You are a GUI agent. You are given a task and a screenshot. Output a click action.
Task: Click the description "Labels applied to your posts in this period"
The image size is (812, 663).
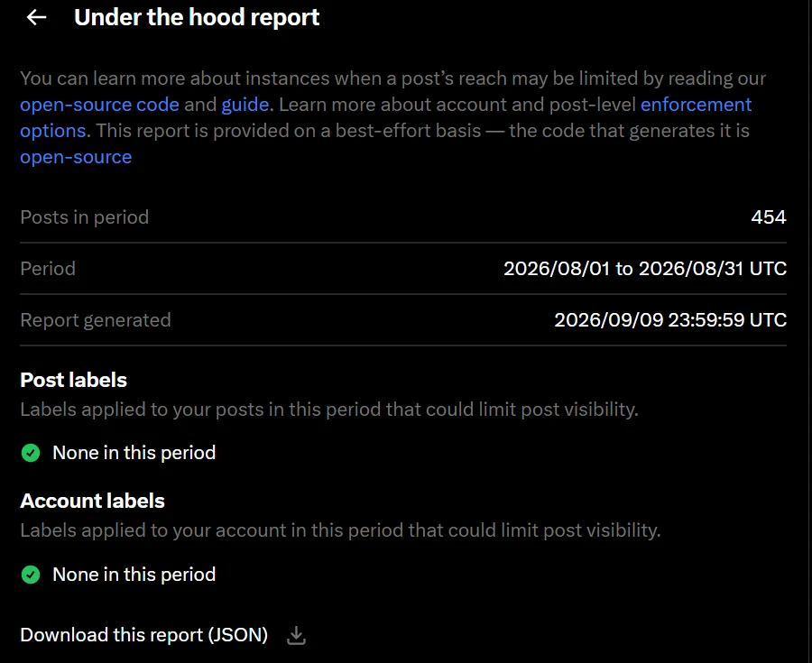pos(200,410)
